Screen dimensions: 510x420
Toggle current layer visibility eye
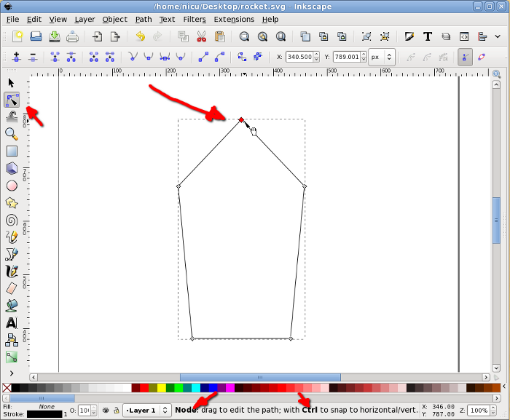[x=106, y=411]
